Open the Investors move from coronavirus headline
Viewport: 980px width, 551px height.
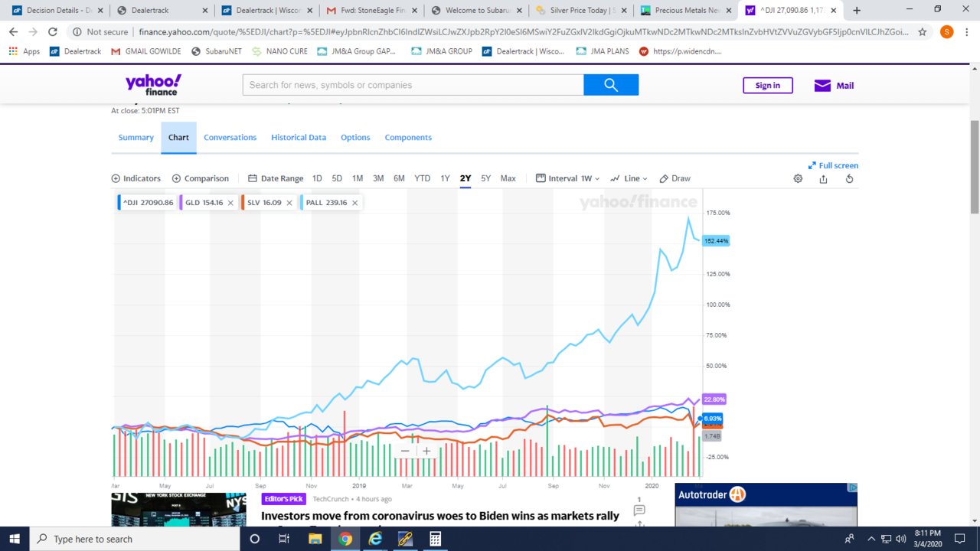click(440, 515)
